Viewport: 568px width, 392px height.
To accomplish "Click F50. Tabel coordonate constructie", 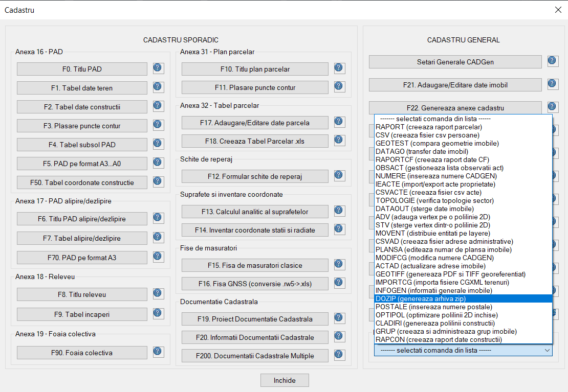I will [x=82, y=182].
